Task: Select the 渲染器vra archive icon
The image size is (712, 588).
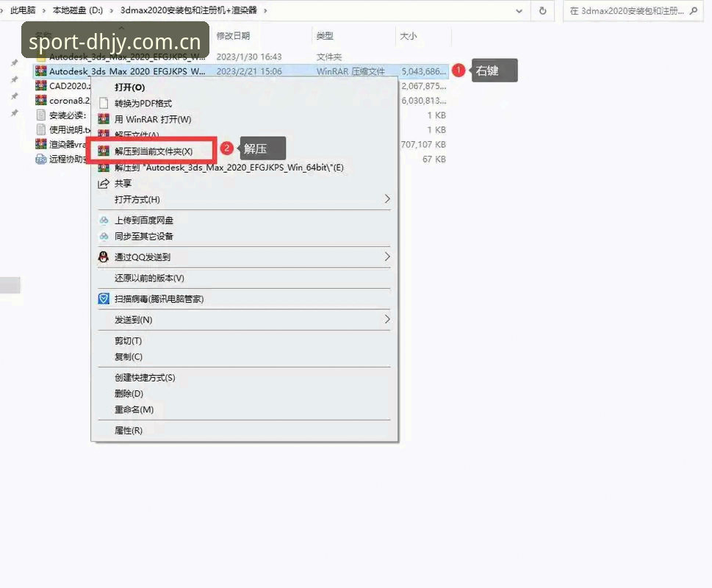Action: tap(41, 144)
